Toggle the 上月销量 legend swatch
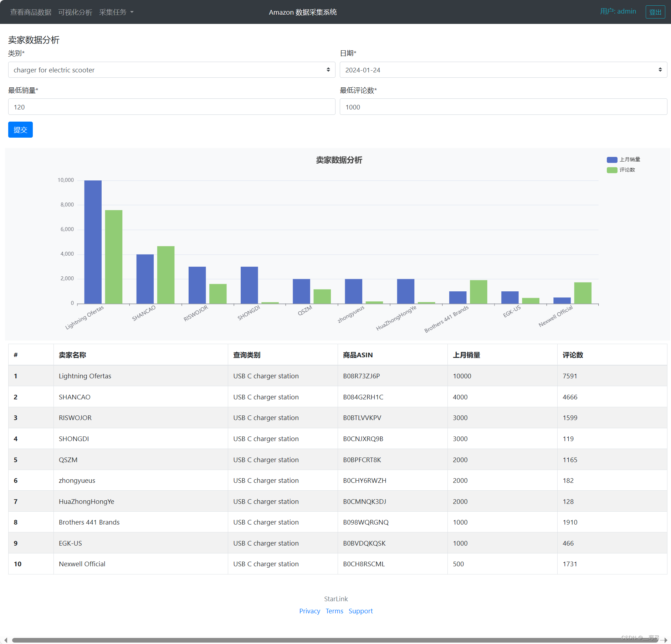 tap(612, 160)
